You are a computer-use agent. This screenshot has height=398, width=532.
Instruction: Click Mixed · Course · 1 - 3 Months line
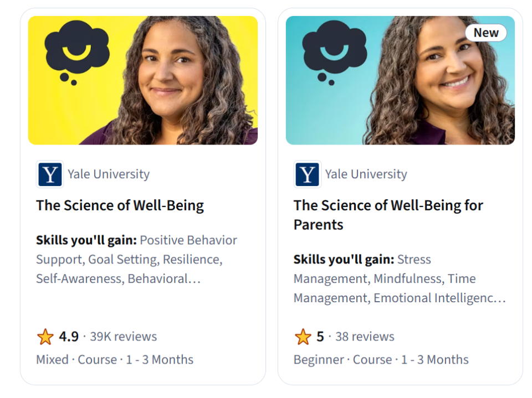pyautogui.click(x=115, y=359)
